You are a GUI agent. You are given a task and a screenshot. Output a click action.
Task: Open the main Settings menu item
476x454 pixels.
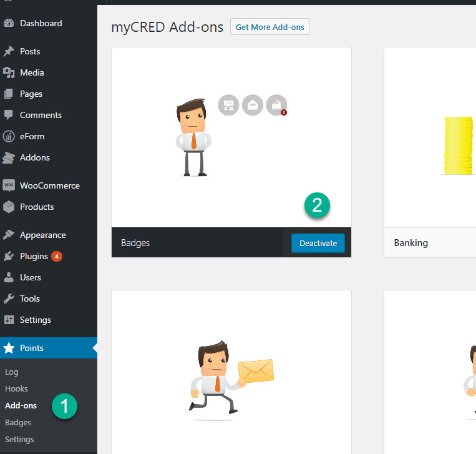coord(49,320)
